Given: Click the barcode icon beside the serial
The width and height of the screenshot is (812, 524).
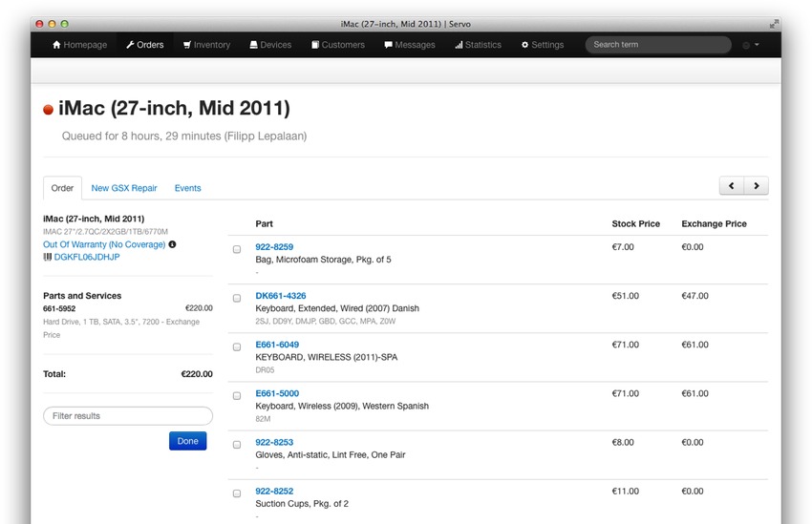Looking at the screenshot, I should 47,257.
